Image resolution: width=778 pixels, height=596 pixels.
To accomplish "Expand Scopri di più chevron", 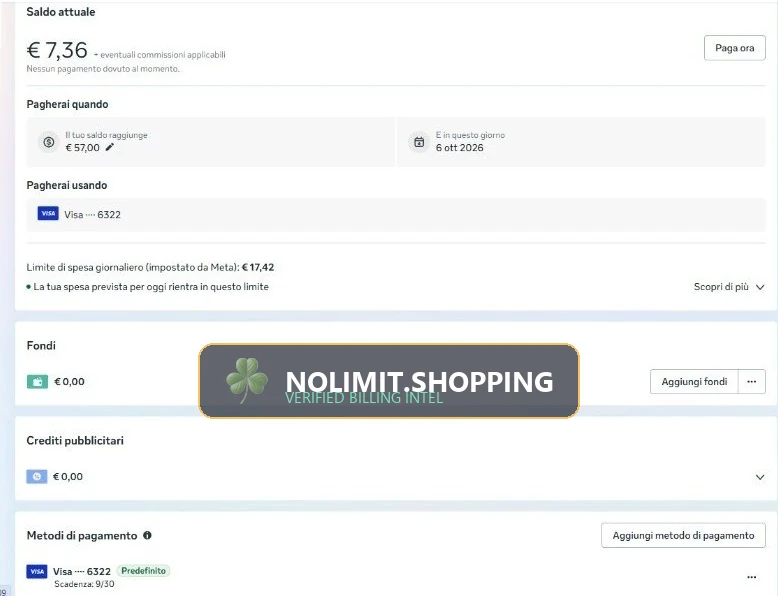I will (760, 287).
